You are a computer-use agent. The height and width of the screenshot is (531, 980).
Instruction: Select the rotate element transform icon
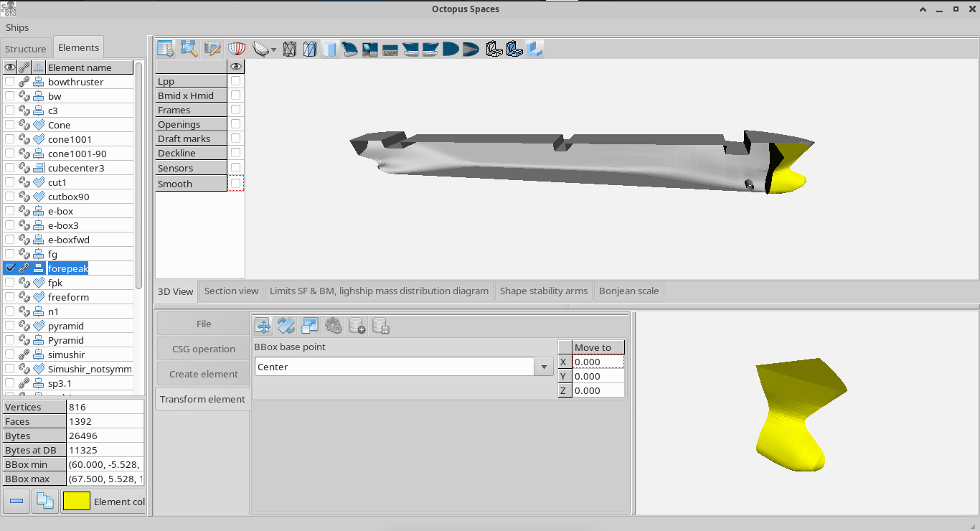pos(286,326)
